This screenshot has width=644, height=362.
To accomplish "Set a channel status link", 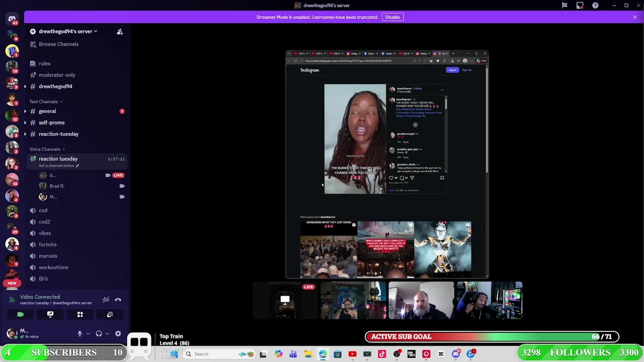I will 58,165.
